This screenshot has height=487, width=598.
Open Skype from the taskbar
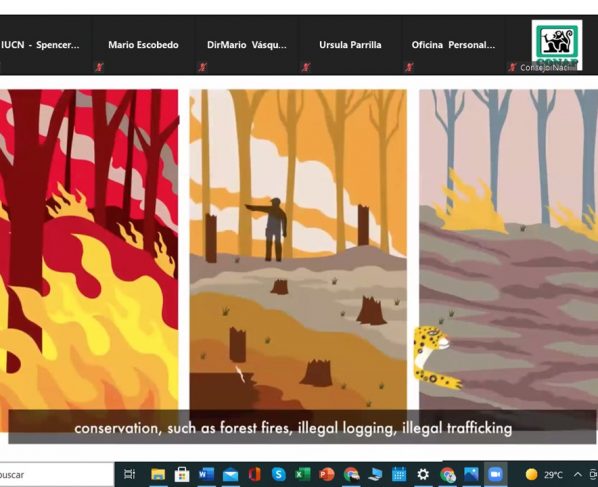pos(279,474)
